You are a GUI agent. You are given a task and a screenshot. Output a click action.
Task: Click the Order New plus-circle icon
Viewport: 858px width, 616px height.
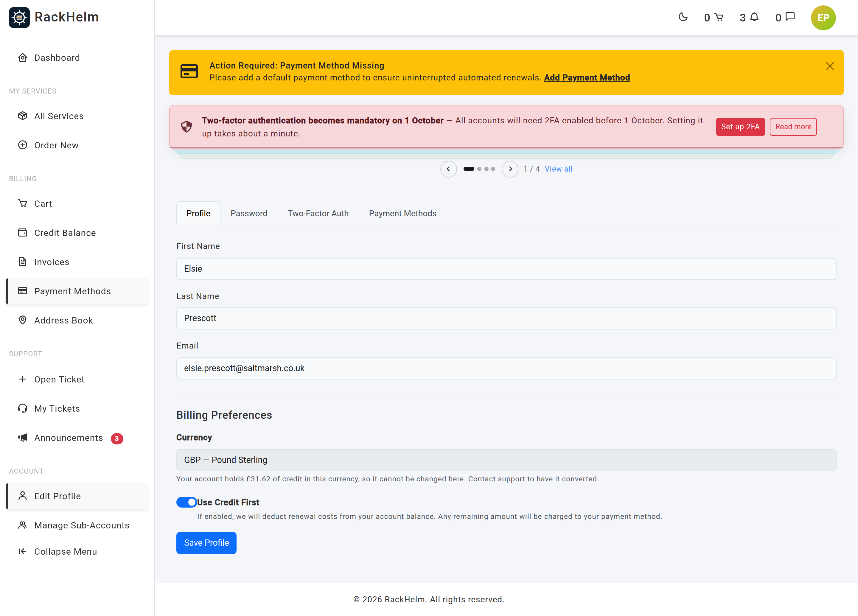click(23, 145)
